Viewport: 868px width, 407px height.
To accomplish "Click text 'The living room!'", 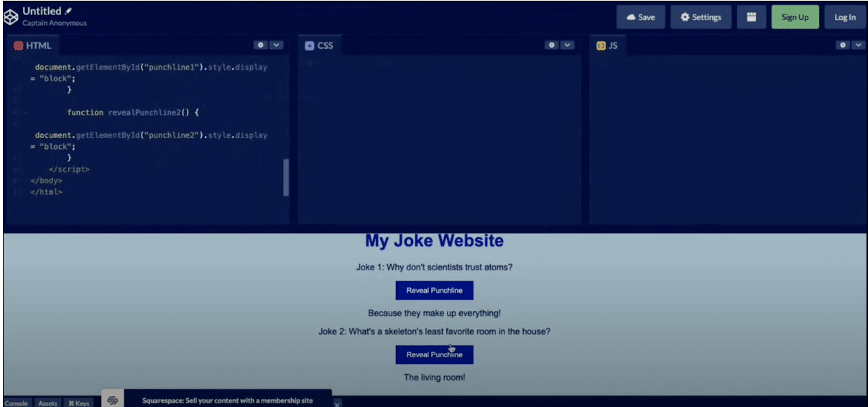I will [x=434, y=378].
